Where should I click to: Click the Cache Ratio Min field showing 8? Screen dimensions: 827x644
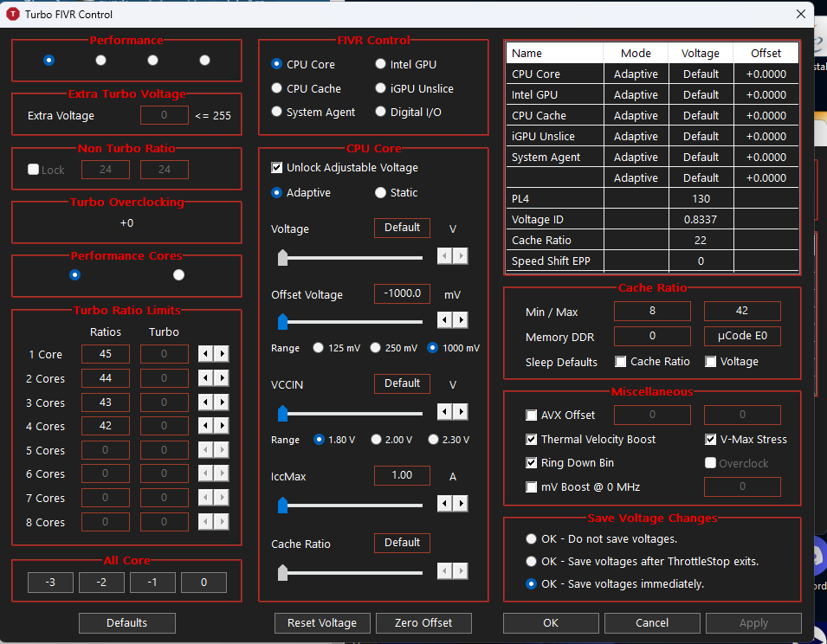point(652,311)
